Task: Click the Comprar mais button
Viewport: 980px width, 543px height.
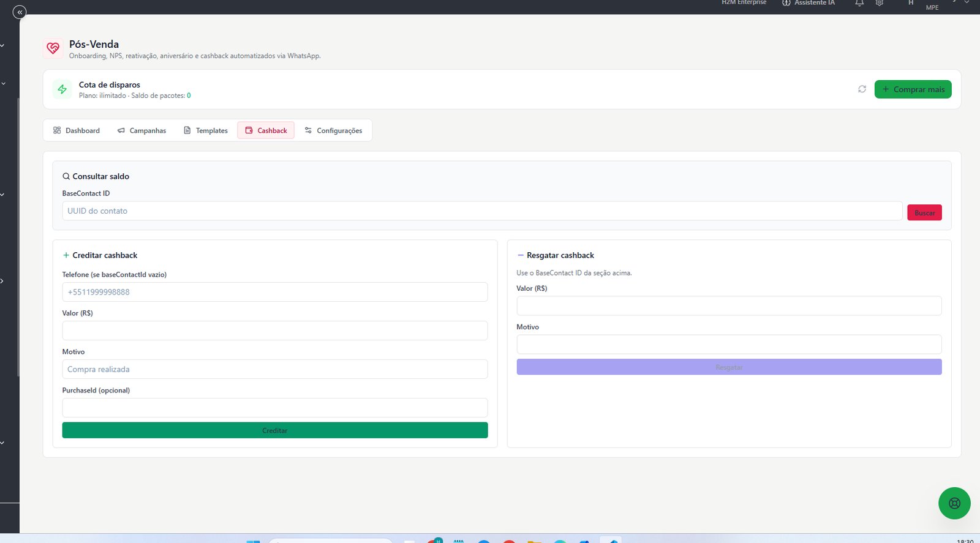Action: coord(913,89)
